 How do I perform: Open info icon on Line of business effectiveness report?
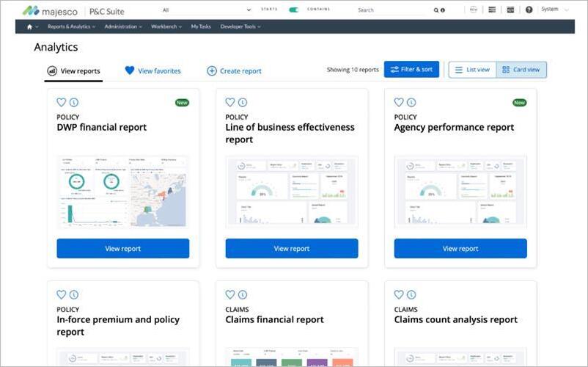243,103
